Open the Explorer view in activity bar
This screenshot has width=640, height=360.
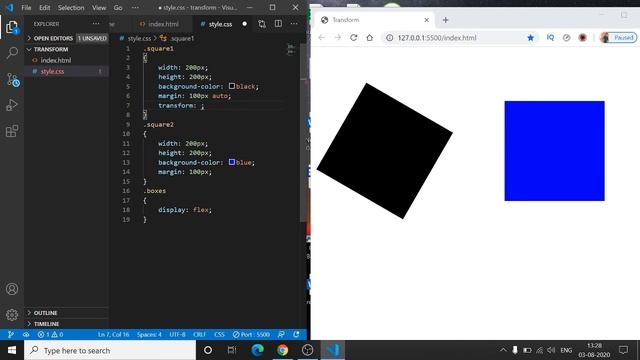pos(12,27)
